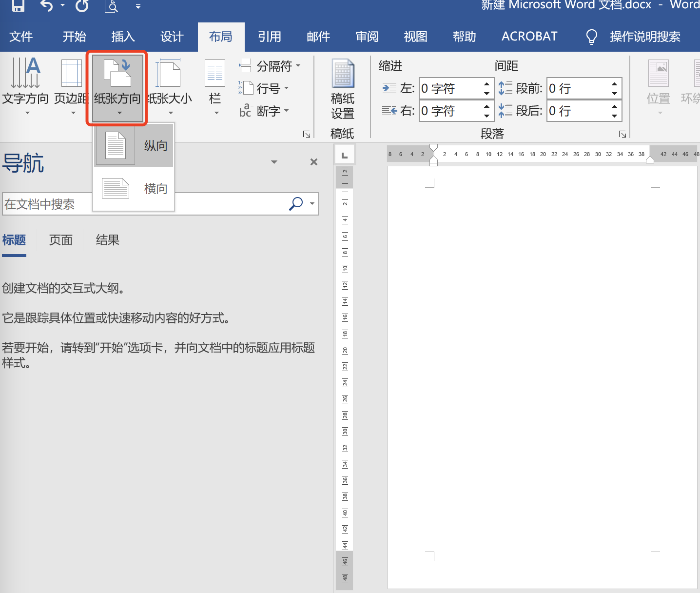700x593 pixels.
Task: Open search options dropdown beside magnifier
Action: tap(312, 204)
